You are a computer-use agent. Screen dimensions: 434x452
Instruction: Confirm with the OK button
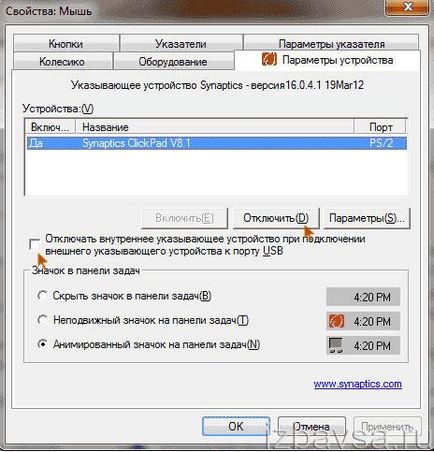(236, 426)
